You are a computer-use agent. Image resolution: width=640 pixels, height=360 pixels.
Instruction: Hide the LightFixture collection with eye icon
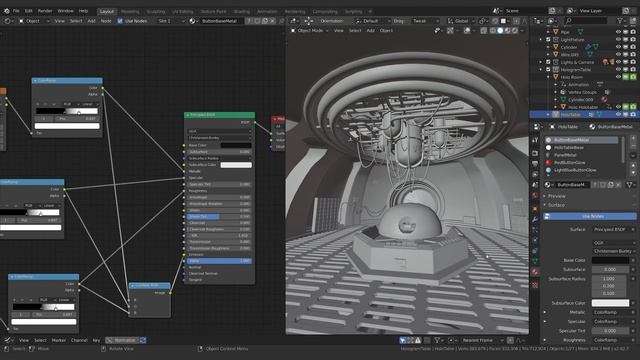coord(618,40)
